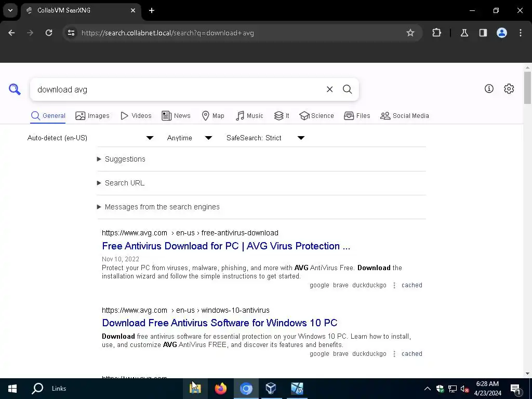Viewport: 532px width, 399px height.
Task: Open Chrome three-dot menu
Action: pos(521,33)
